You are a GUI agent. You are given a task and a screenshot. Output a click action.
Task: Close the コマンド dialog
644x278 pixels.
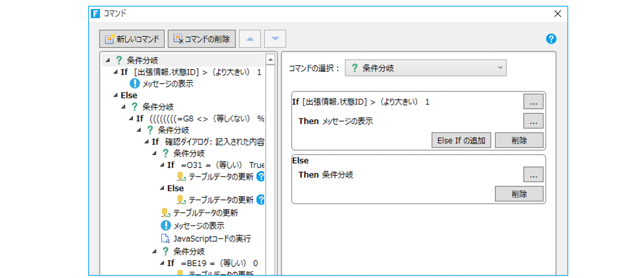point(558,14)
